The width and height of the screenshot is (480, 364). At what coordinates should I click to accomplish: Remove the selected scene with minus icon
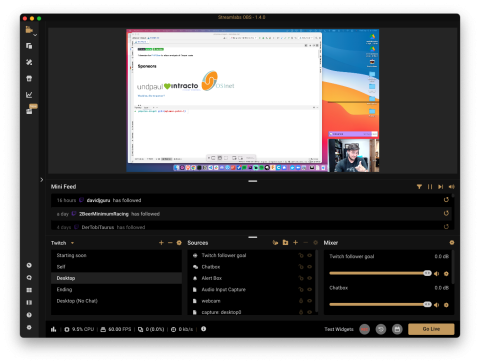[170, 243]
